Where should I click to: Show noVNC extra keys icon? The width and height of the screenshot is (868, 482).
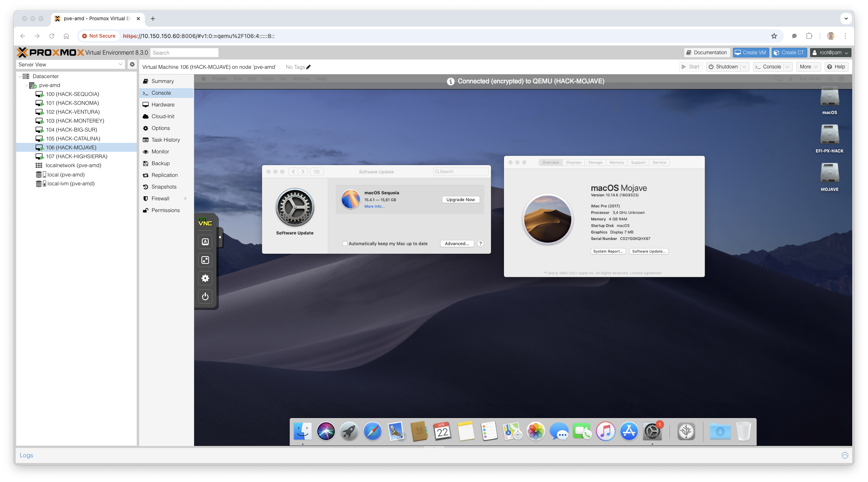[205, 242]
